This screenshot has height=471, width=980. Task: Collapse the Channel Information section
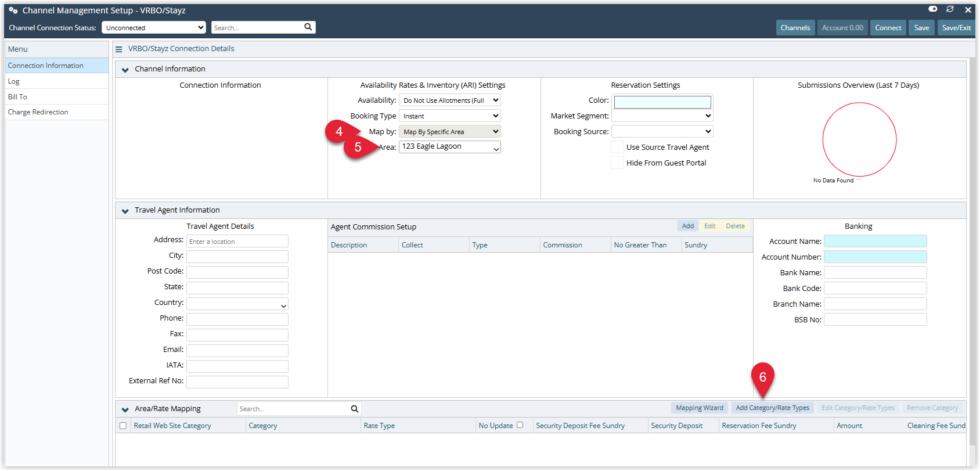[125, 70]
